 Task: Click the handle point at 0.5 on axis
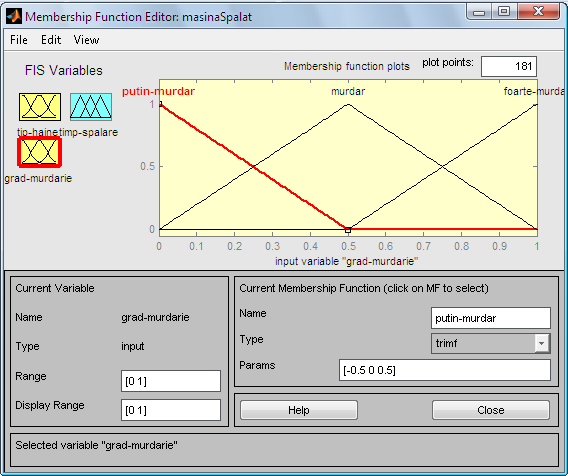pos(348,230)
